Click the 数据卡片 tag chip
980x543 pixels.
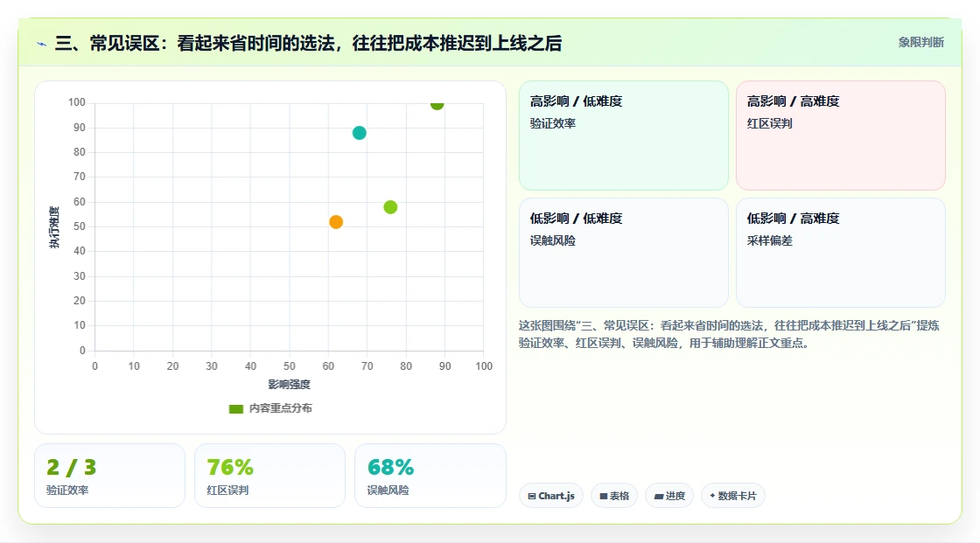[x=733, y=496]
